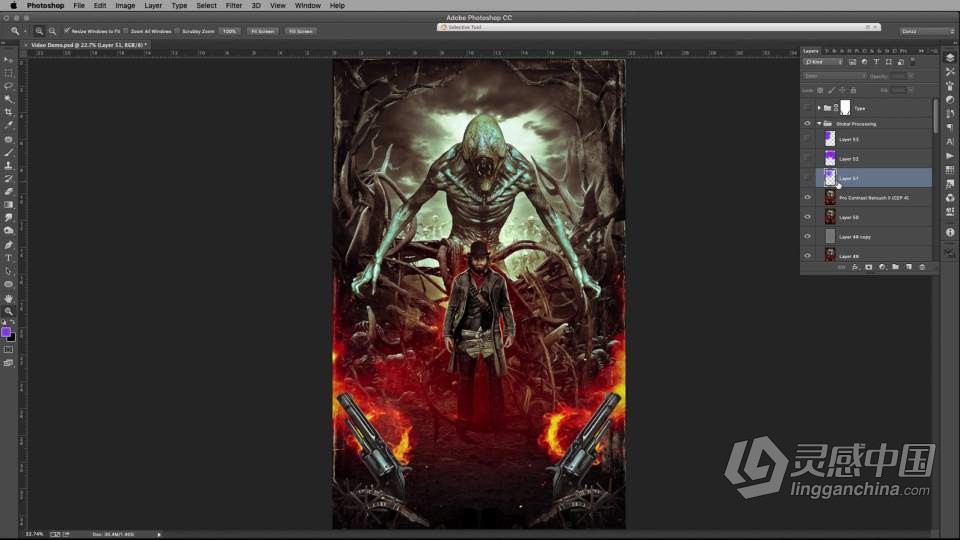
Task: Select the Move tool
Action: coord(9,59)
